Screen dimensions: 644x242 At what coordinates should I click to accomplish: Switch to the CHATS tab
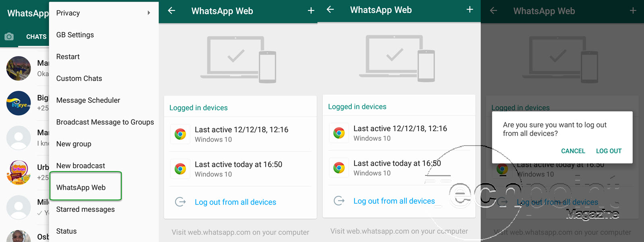tap(36, 37)
